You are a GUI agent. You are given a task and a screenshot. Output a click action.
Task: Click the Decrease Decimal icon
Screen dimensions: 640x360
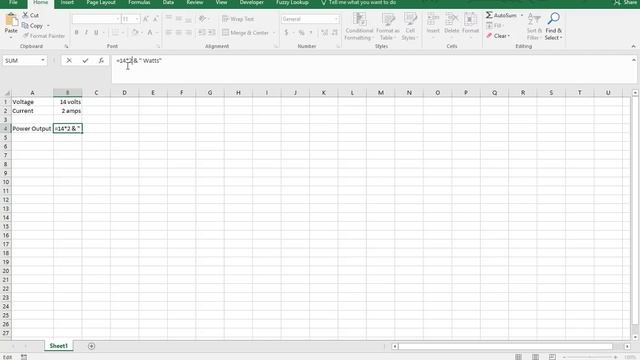(x=335, y=33)
